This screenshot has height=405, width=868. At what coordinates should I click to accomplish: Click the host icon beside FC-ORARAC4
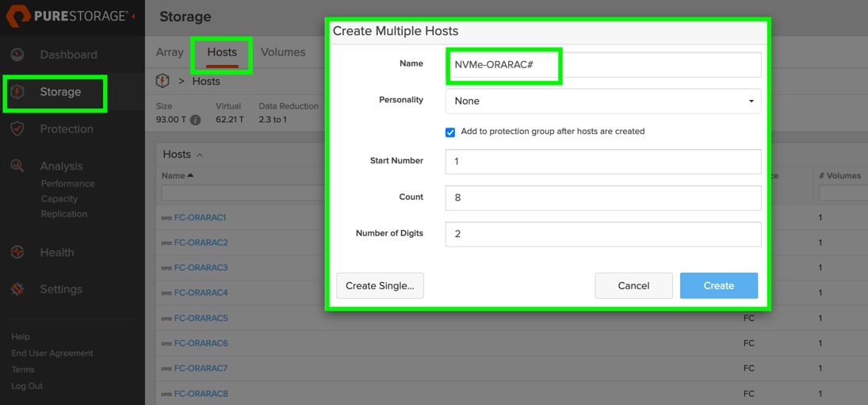pos(166,292)
